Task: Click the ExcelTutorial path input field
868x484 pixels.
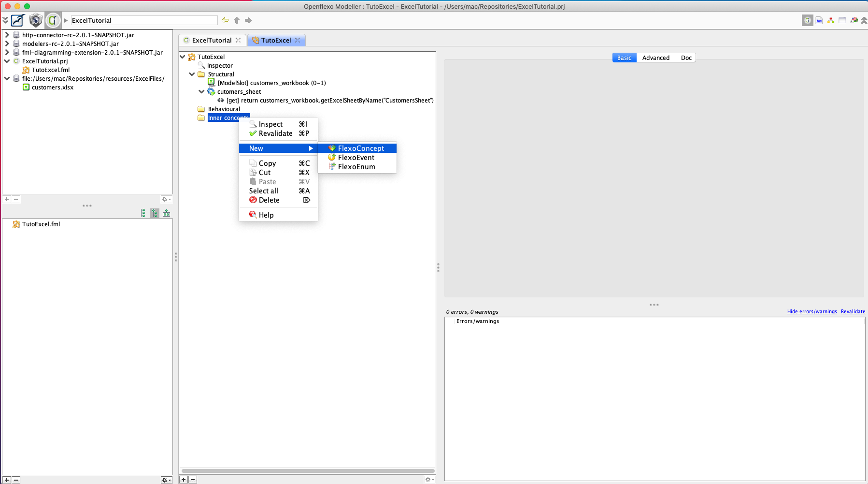Action: point(144,20)
